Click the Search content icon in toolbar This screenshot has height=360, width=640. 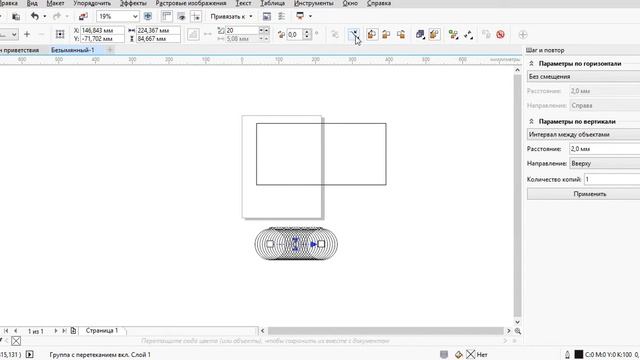pos(83,16)
